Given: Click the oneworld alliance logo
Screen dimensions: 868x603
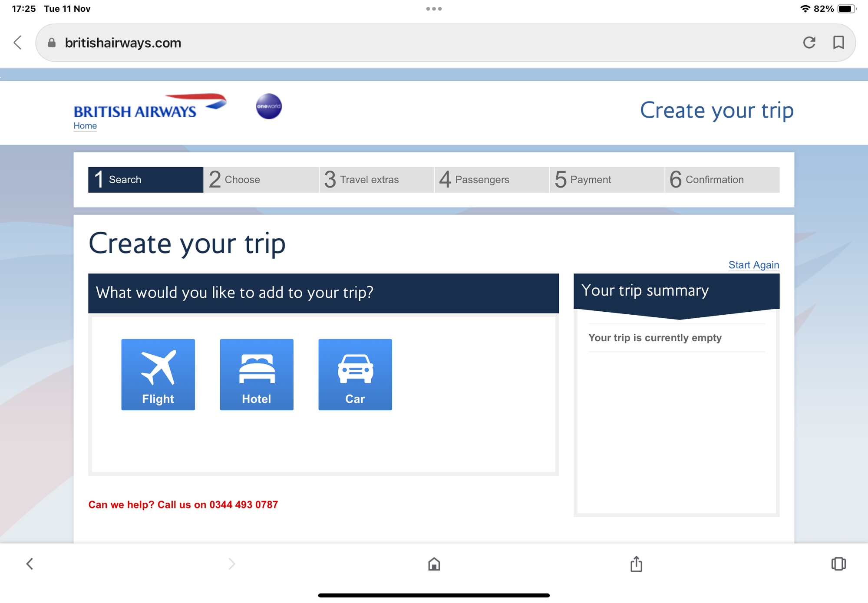Looking at the screenshot, I should 269,106.
